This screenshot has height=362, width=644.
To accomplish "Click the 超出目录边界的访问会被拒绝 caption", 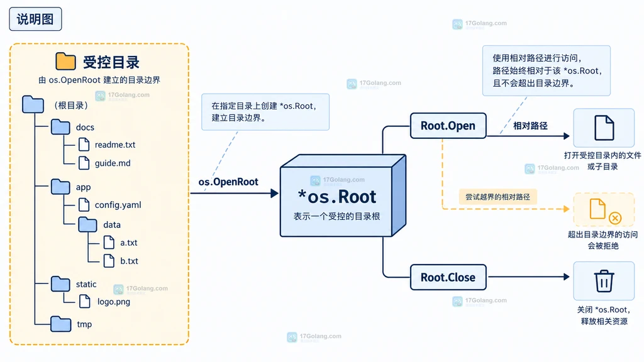I will pyautogui.click(x=602, y=240).
